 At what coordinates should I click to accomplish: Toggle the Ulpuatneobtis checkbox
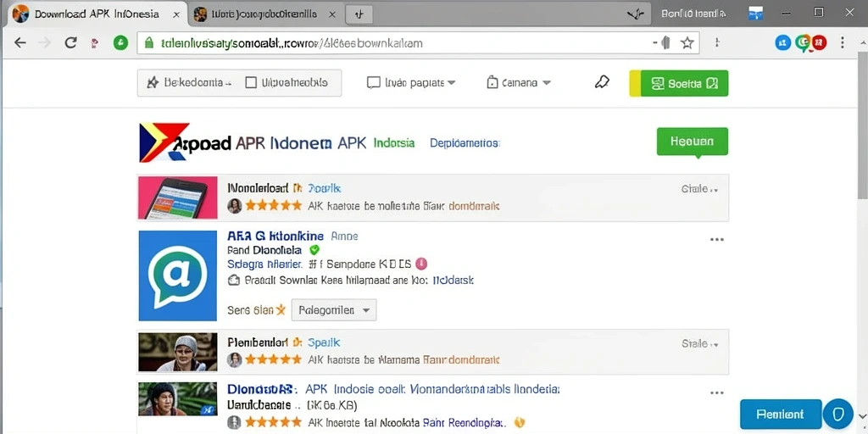tap(251, 83)
